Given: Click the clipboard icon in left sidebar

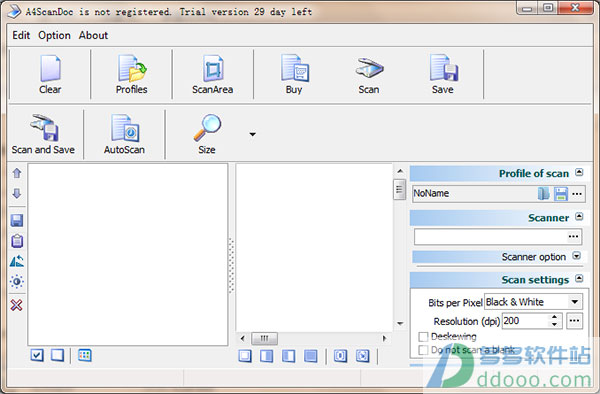Looking at the screenshot, I should tap(17, 241).
